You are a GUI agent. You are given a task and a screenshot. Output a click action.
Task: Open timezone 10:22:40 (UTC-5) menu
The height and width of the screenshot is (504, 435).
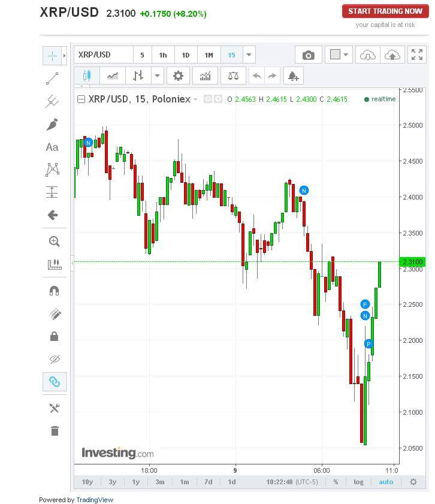(x=292, y=482)
